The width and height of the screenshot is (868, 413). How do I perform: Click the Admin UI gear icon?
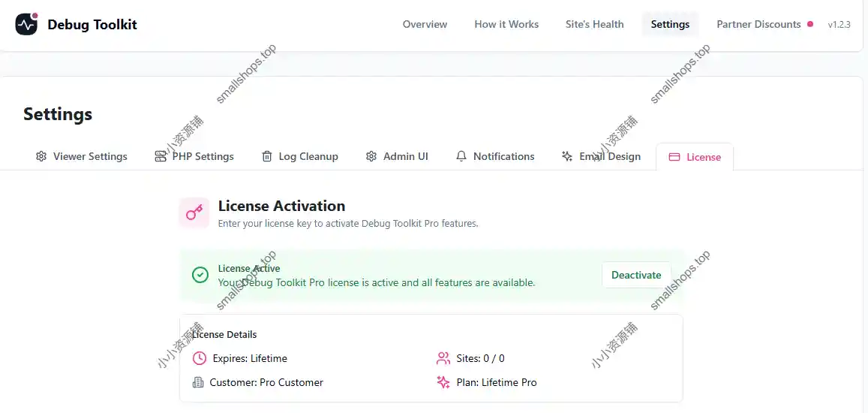(x=371, y=156)
